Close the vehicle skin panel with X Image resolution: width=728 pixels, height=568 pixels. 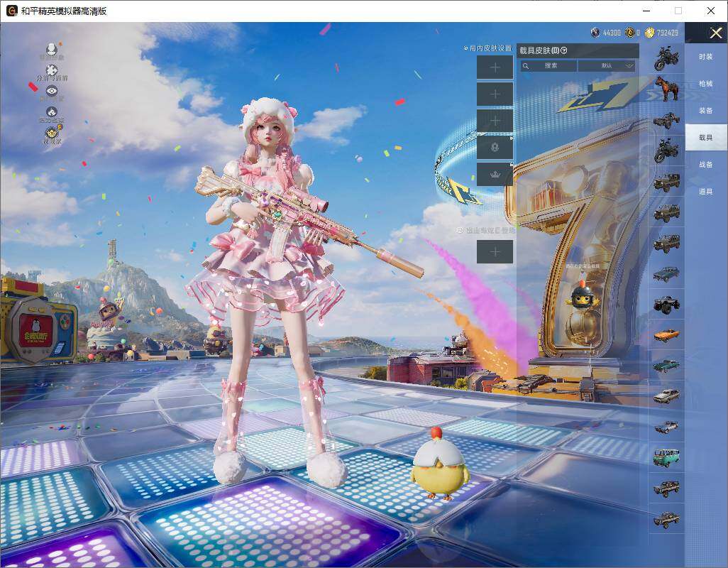click(715, 33)
